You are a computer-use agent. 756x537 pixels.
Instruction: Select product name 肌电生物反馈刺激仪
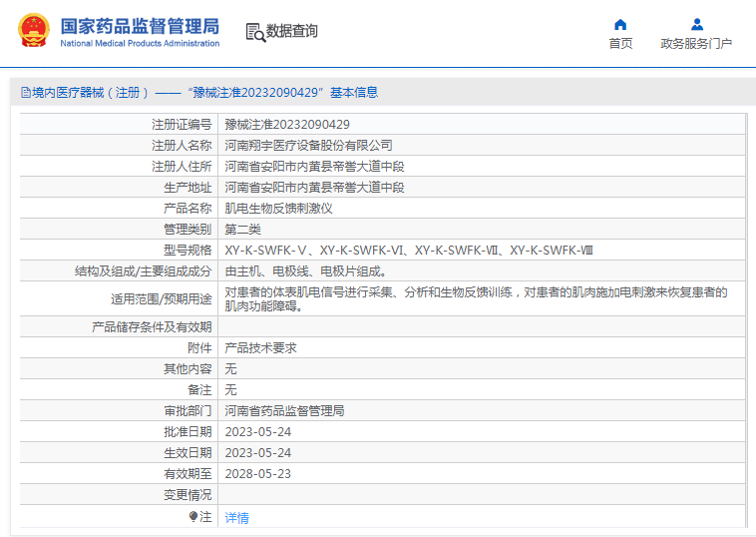click(x=278, y=209)
